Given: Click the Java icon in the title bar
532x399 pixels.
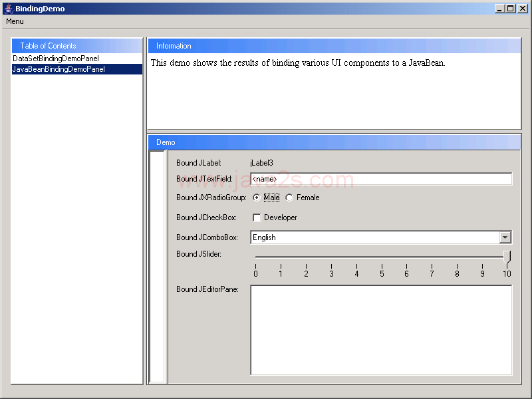Looking at the screenshot, I should (x=9, y=9).
